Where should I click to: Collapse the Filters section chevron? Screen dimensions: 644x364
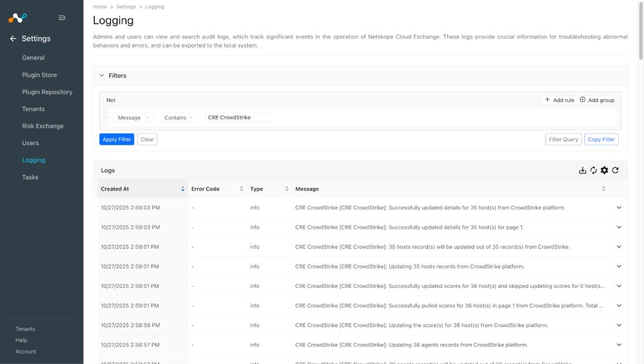click(x=102, y=75)
